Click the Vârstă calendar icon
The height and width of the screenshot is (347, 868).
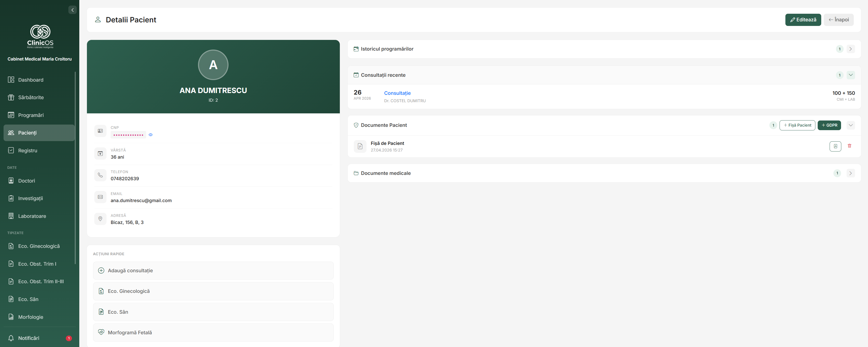click(x=100, y=154)
